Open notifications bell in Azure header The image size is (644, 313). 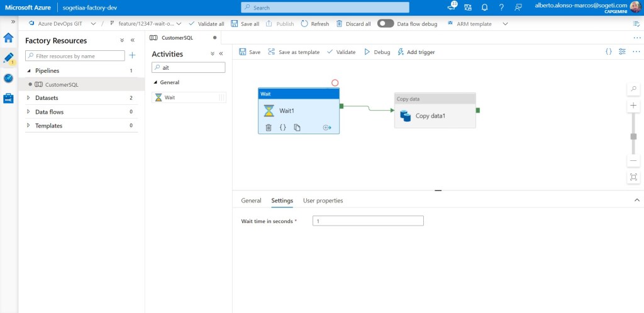coord(484,8)
